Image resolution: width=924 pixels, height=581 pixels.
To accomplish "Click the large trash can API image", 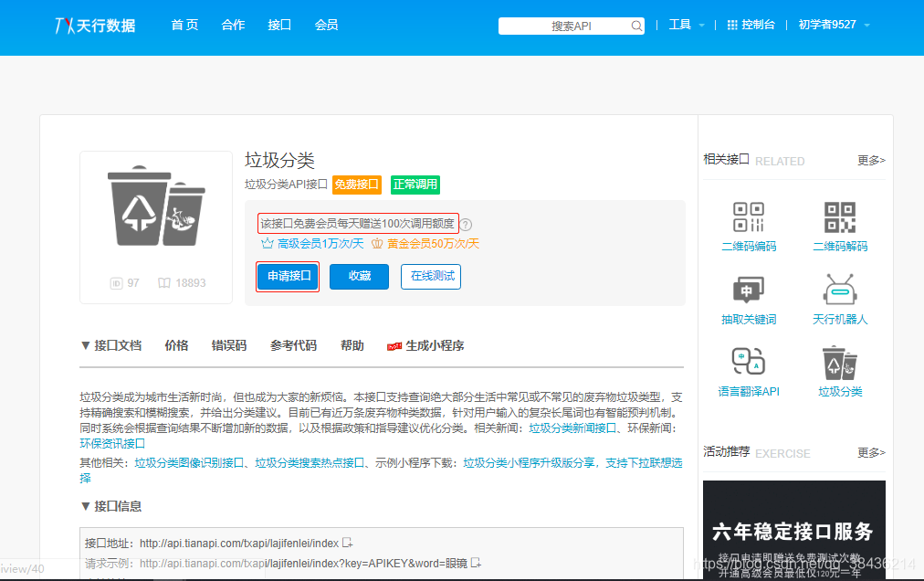I will tap(156, 206).
